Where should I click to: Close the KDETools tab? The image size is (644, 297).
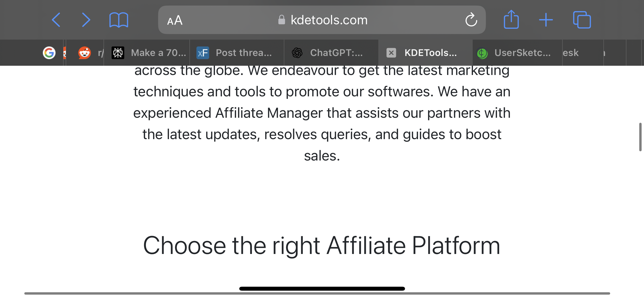click(x=391, y=53)
